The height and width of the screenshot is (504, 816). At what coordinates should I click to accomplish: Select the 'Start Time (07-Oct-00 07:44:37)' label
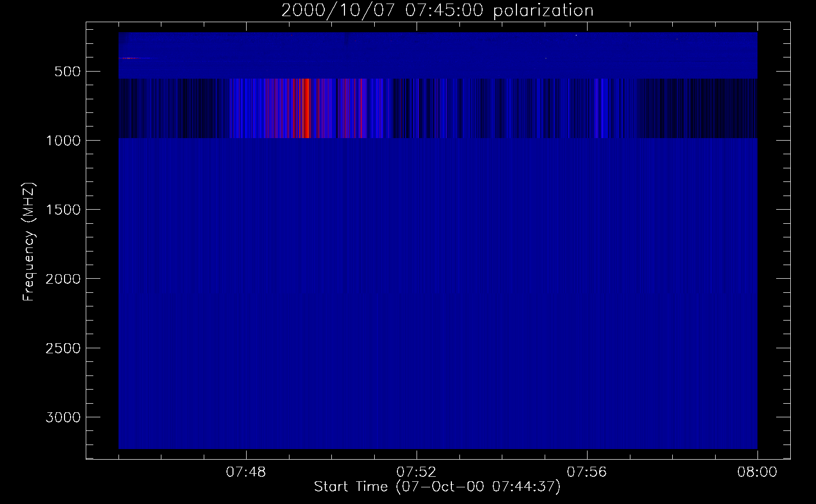click(437, 486)
